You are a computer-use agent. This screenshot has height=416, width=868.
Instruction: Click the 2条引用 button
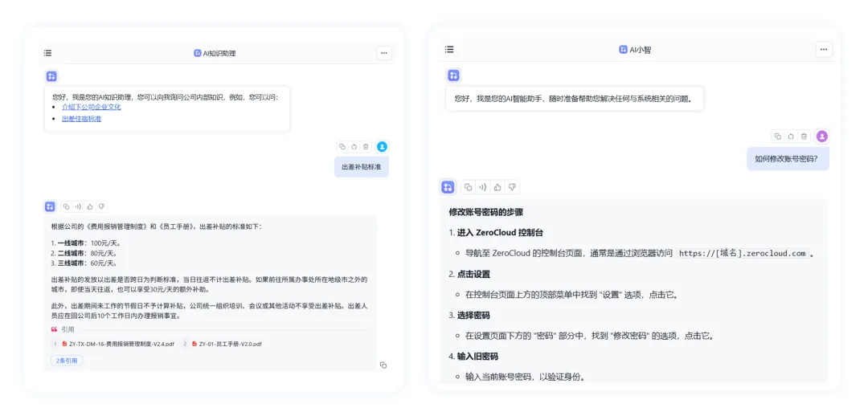[67, 361]
